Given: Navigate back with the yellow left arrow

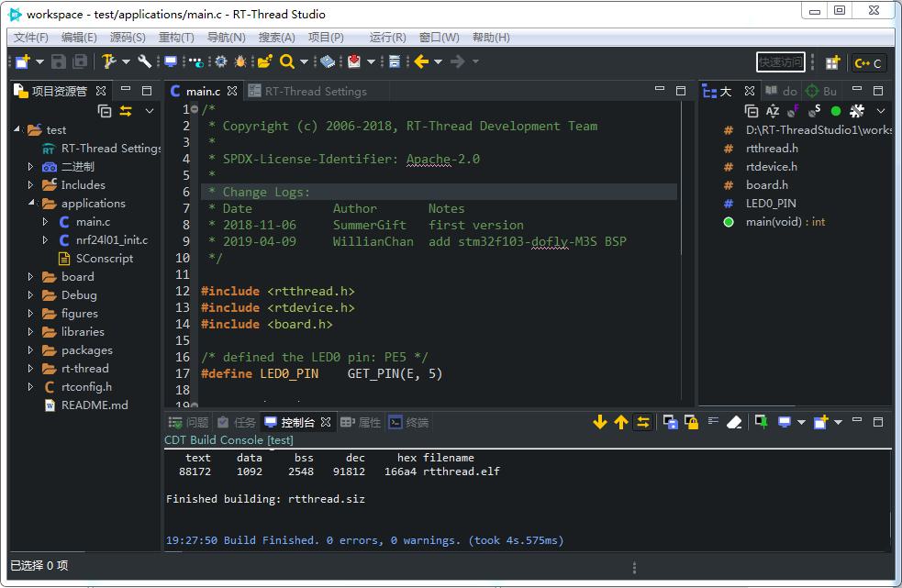Looking at the screenshot, I should [x=422, y=61].
